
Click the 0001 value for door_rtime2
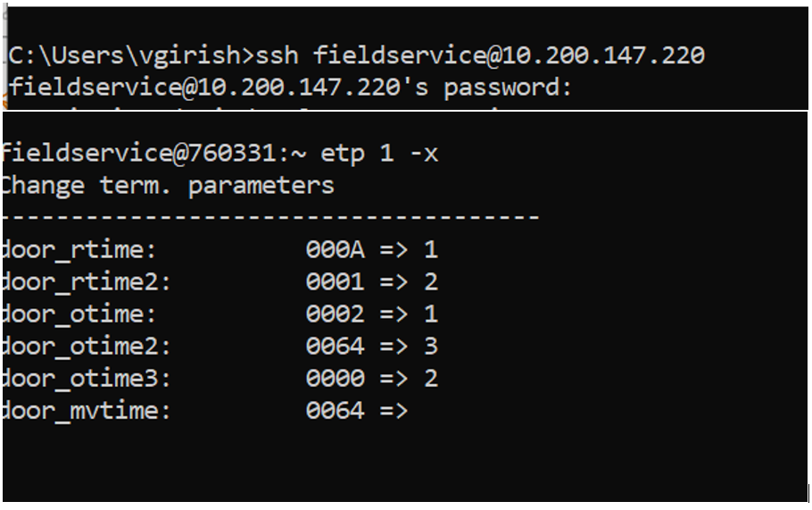coord(335,282)
